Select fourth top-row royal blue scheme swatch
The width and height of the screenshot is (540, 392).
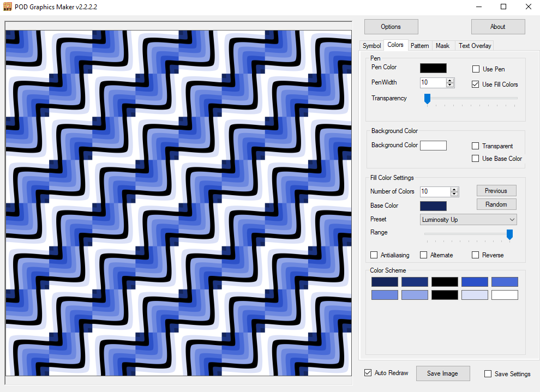pos(475,282)
